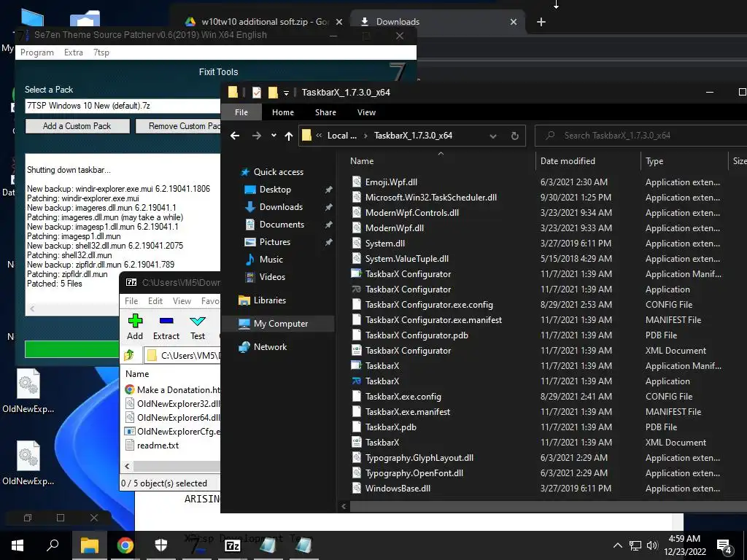Select Emoji.Wpf.dll file
Screen dimensions: 747x560
coord(391,182)
